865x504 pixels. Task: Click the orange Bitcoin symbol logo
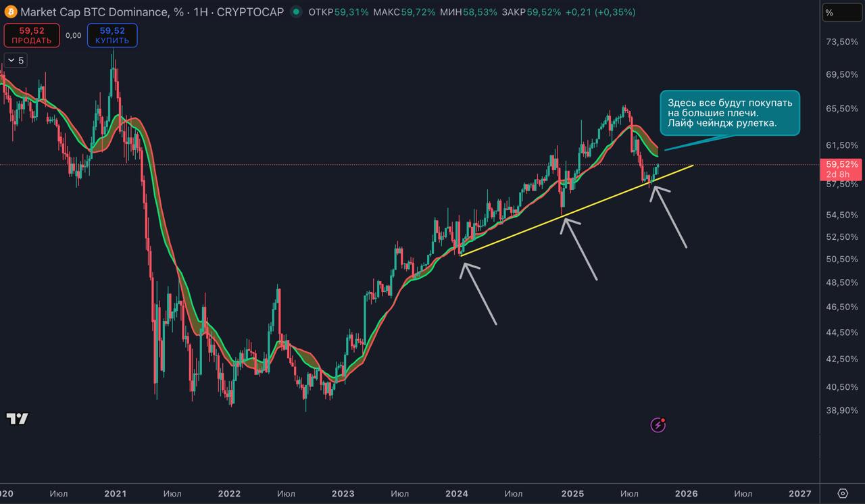pos(10,12)
